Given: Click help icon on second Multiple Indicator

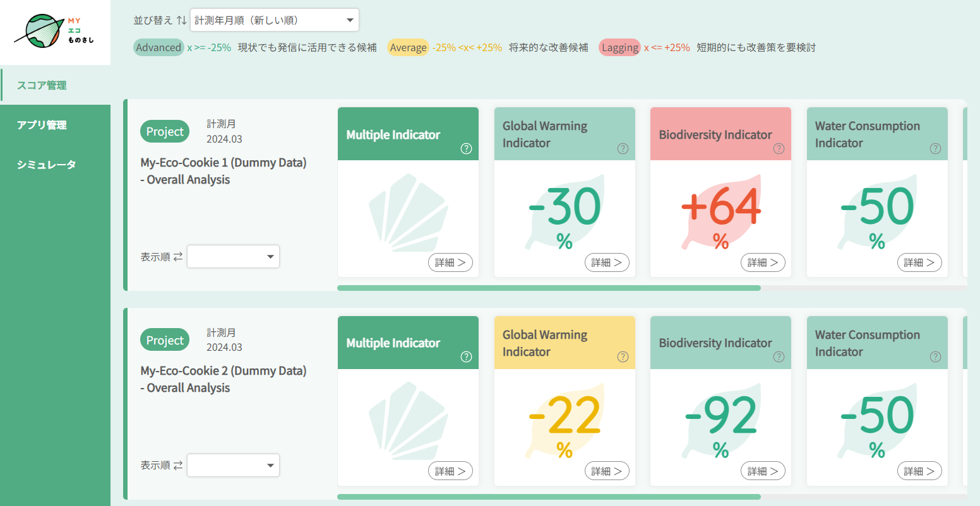Looking at the screenshot, I should tap(466, 357).
